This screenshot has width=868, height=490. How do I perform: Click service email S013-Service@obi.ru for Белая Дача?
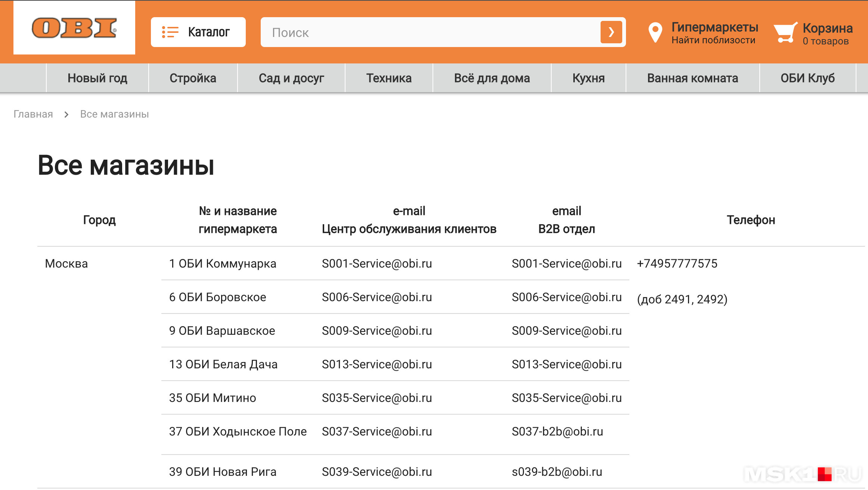(377, 364)
